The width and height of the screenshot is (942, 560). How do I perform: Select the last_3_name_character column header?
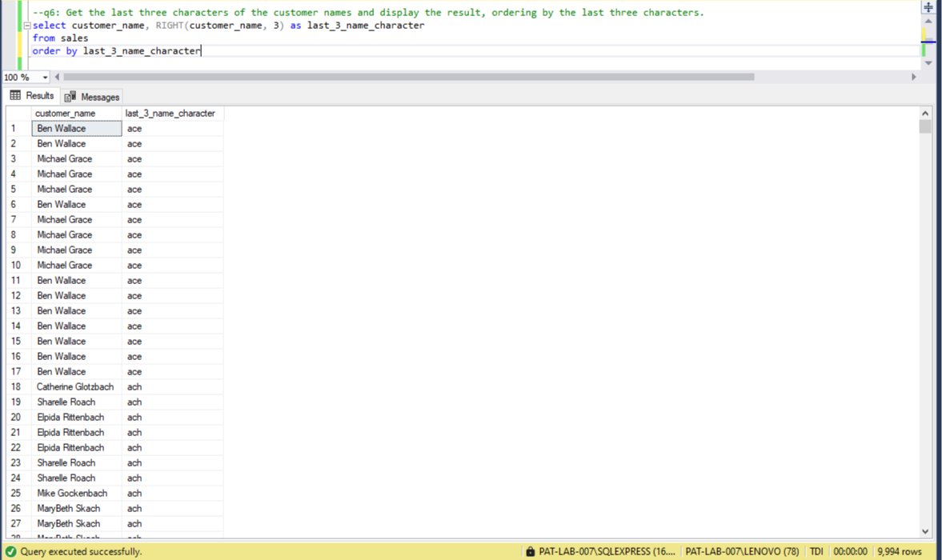click(172, 114)
